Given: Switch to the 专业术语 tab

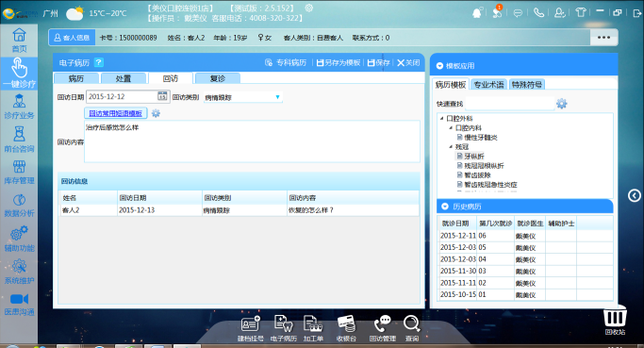Looking at the screenshot, I should (488, 85).
